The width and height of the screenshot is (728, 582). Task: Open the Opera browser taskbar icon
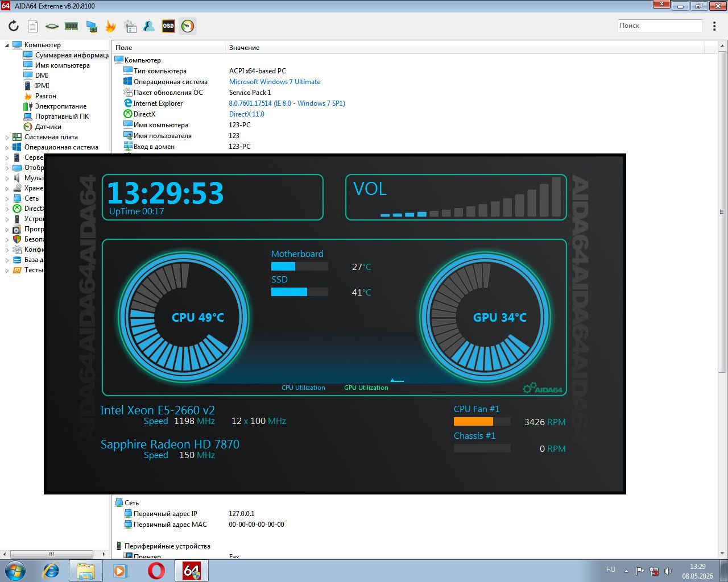(156, 571)
